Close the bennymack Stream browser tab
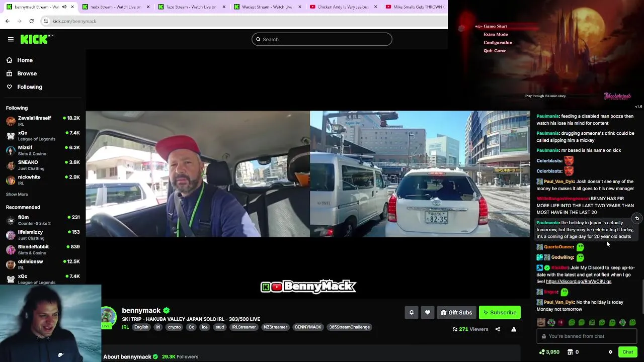The height and width of the screenshot is (362, 644). point(73,7)
